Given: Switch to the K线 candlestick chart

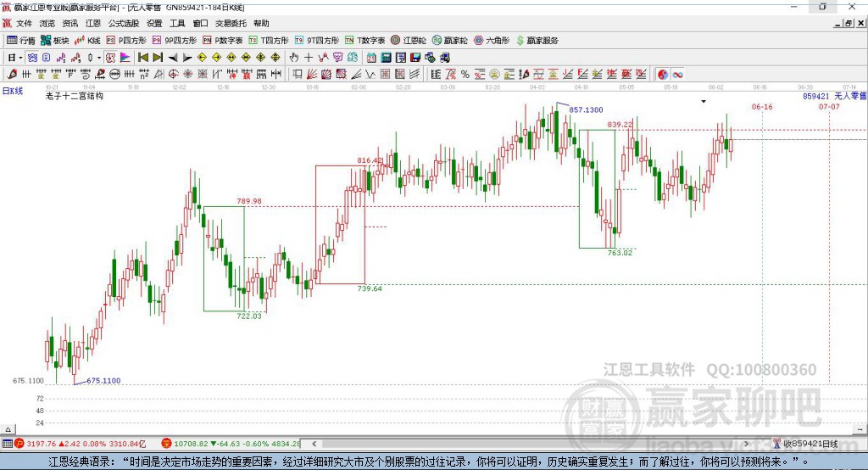Looking at the screenshot, I should click(87, 41).
